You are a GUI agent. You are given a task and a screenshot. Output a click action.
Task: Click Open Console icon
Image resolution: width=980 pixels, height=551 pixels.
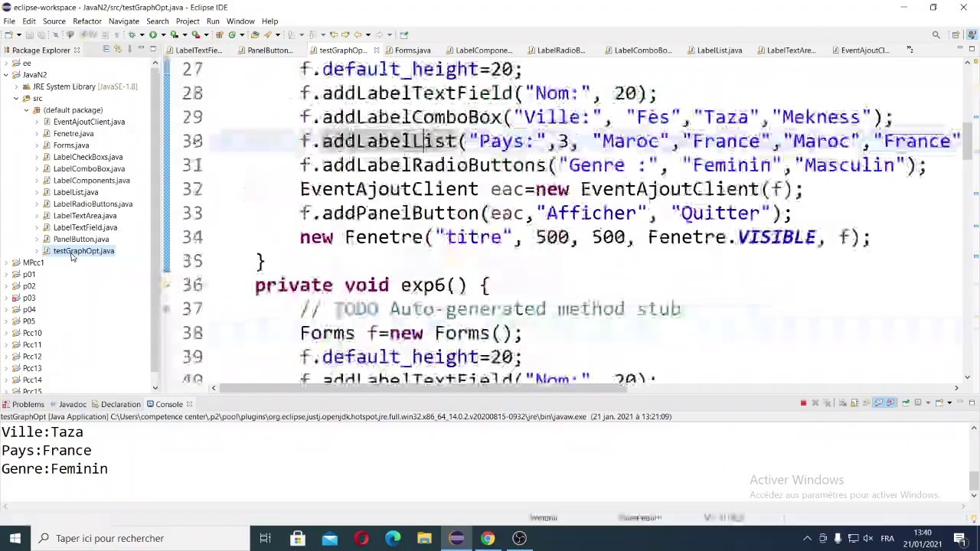pyautogui.click(x=939, y=403)
